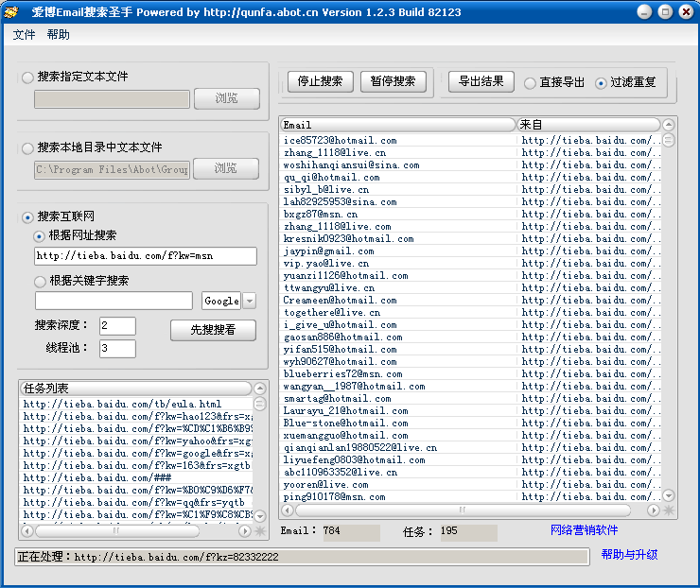This screenshot has height=588, width=700.
Task: Click the Email count value 784
Action: pos(351,532)
